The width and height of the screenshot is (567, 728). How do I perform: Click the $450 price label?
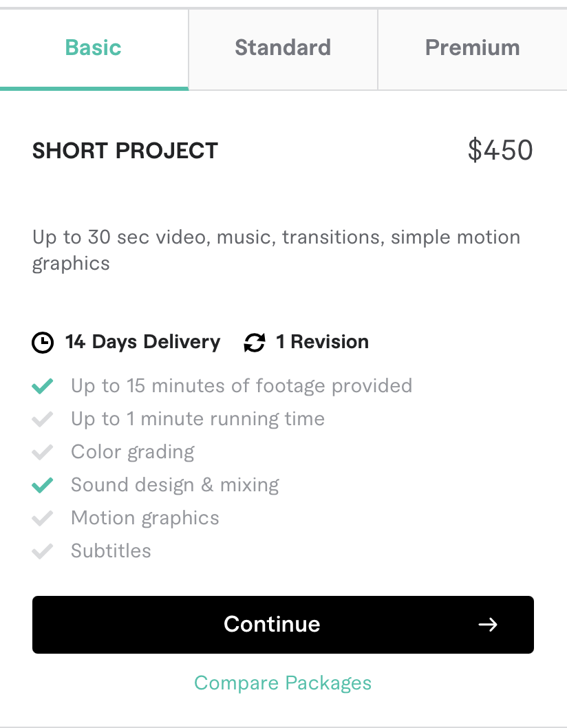pos(500,150)
